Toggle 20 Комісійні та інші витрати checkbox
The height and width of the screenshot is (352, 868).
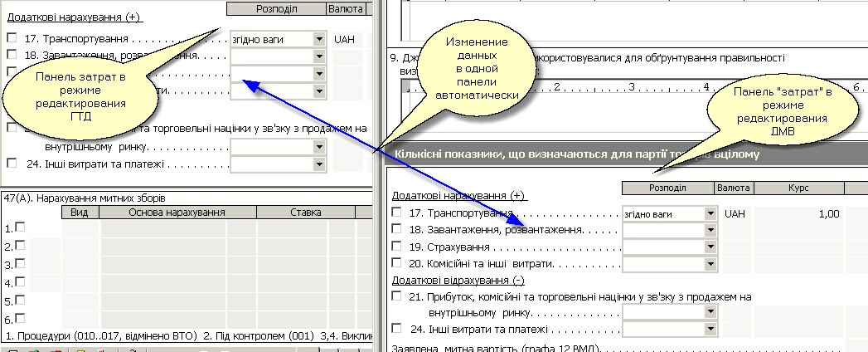(x=396, y=263)
